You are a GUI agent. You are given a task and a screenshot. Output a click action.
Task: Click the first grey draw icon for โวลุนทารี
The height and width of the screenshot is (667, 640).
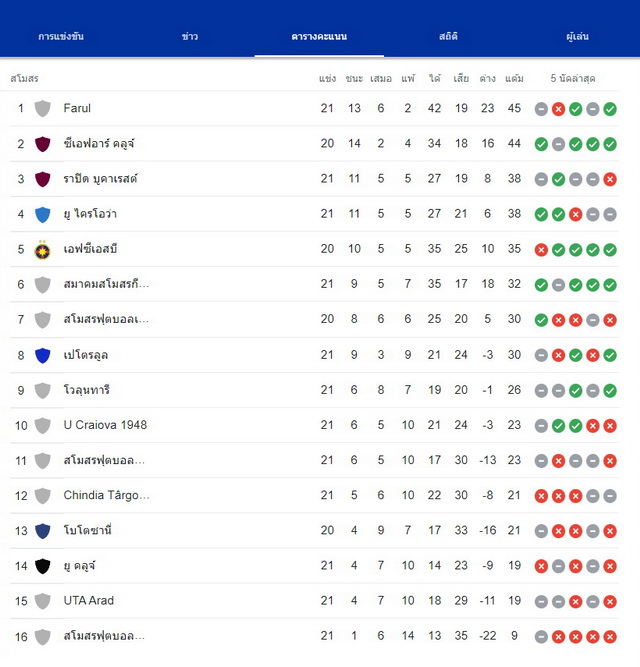pyautogui.click(x=541, y=391)
